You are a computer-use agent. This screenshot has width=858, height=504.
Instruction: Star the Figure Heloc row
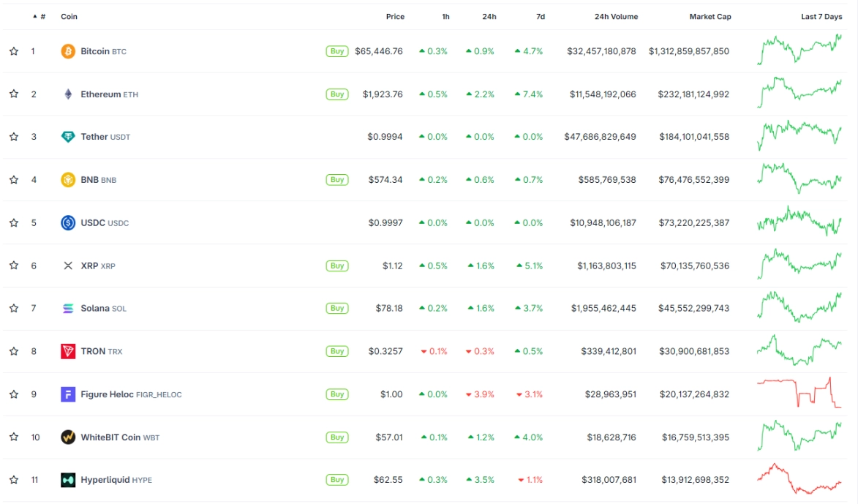(x=14, y=394)
